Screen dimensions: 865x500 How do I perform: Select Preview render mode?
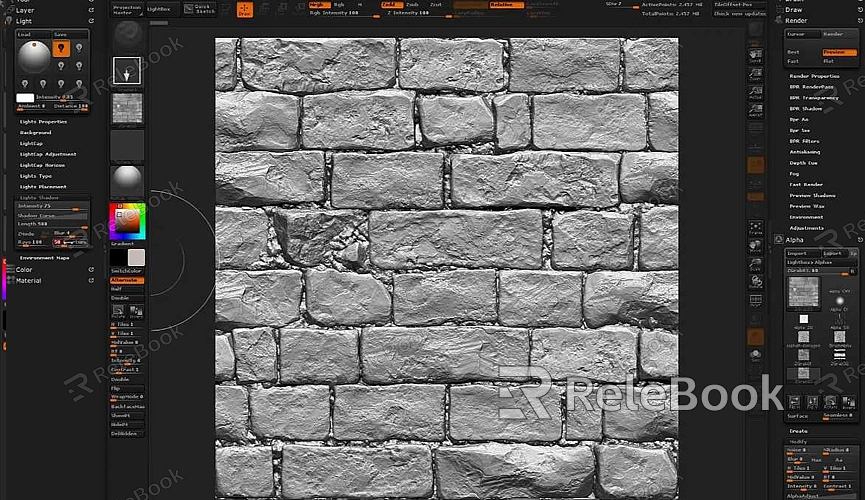pyautogui.click(x=839, y=52)
